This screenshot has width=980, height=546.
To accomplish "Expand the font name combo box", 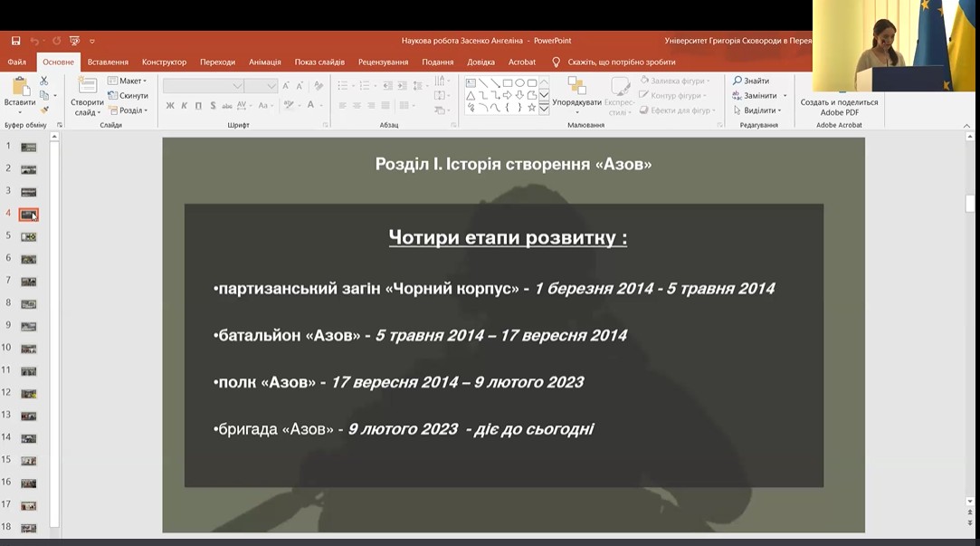I will 237,86.
